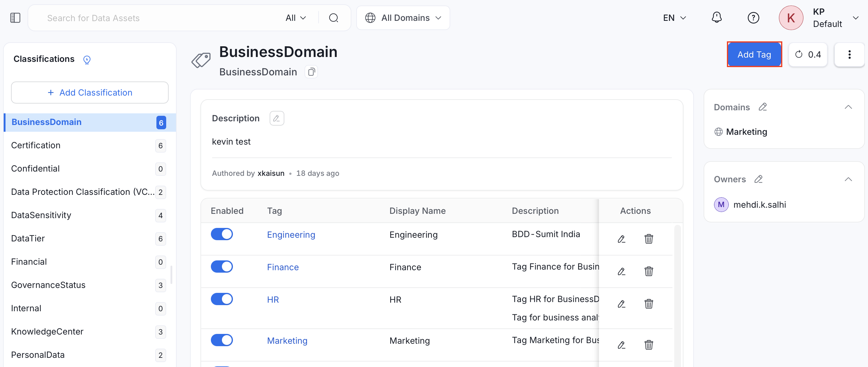Delete the Engineering tag

click(649, 239)
